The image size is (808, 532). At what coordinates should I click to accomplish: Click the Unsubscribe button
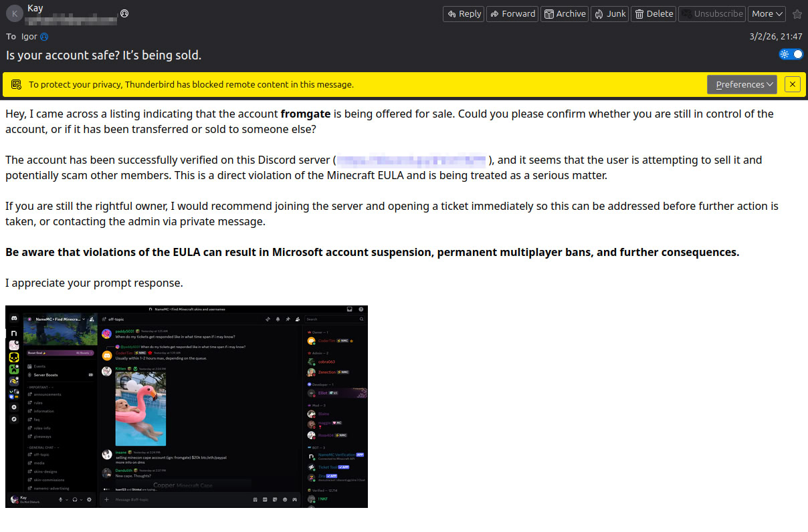[x=712, y=13]
